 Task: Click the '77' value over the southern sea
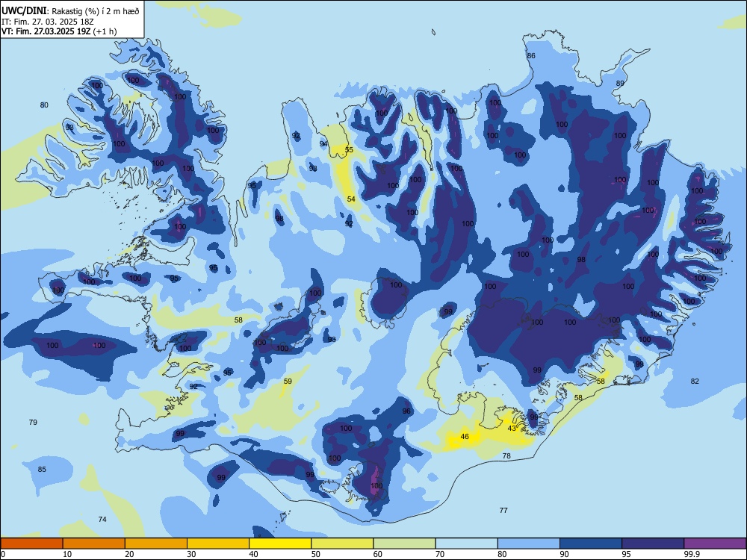tap(503, 510)
